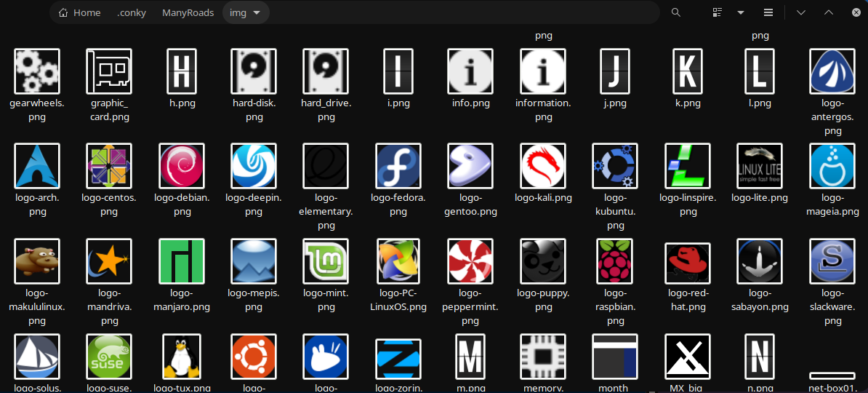Navigate to ManyRoads folder in path bar

point(188,13)
